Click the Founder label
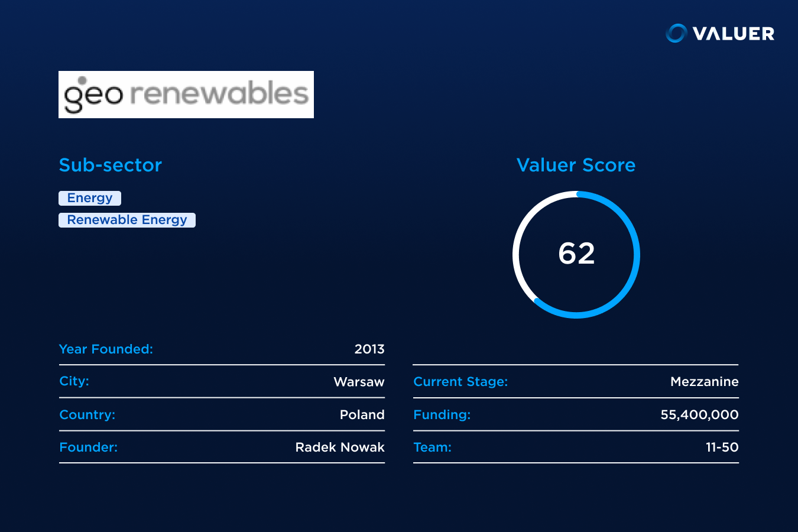The width and height of the screenshot is (798, 532). click(89, 447)
